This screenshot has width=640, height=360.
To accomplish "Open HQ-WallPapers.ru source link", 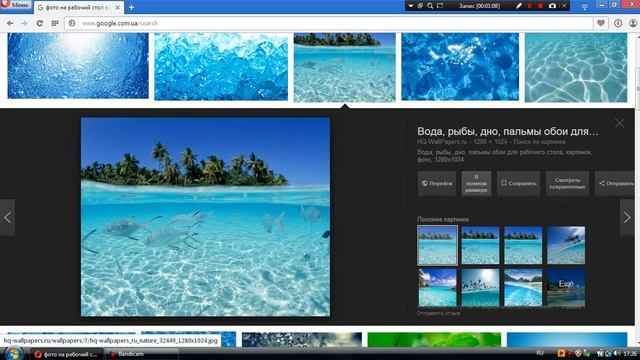I will (442, 142).
